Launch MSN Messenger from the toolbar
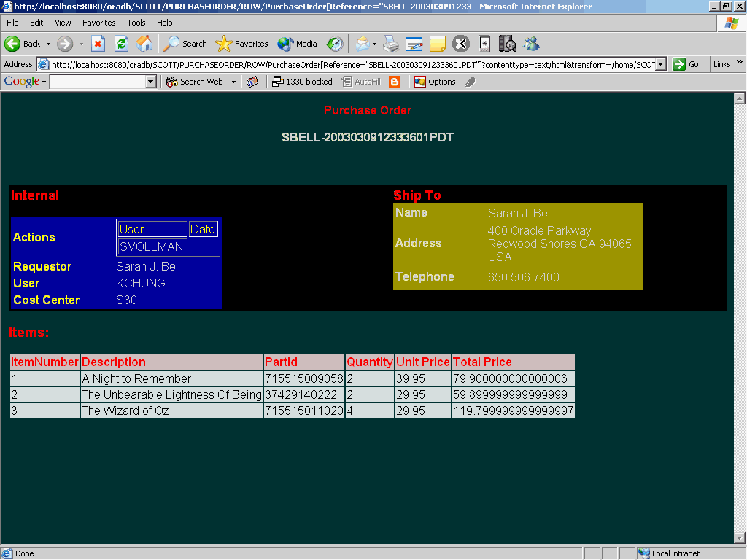This screenshot has height=560, width=747. click(x=531, y=44)
